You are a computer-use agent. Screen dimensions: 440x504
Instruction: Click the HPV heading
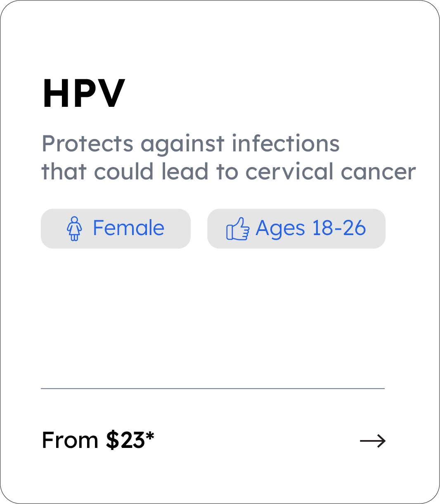coord(84,93)
